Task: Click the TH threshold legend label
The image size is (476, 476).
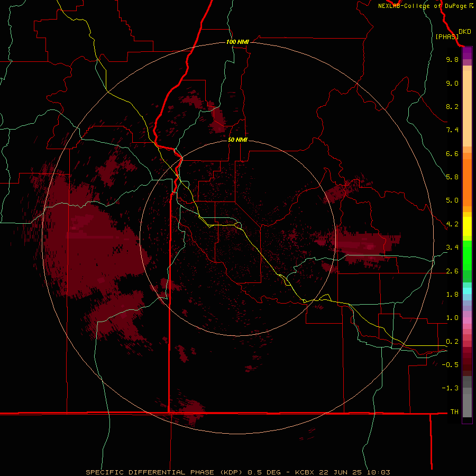Action: click(x=454, y=412)
